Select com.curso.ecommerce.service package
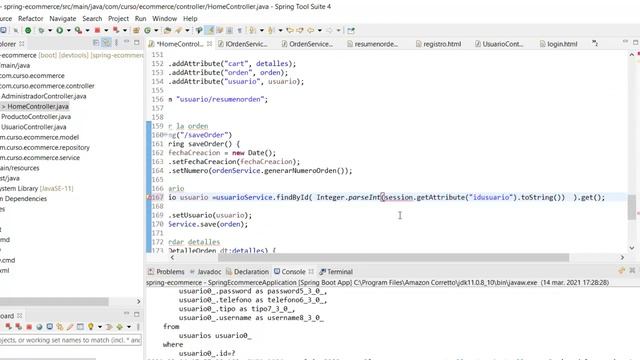The width and height of the screenshot is (640, 360). [x=40, y=158]
